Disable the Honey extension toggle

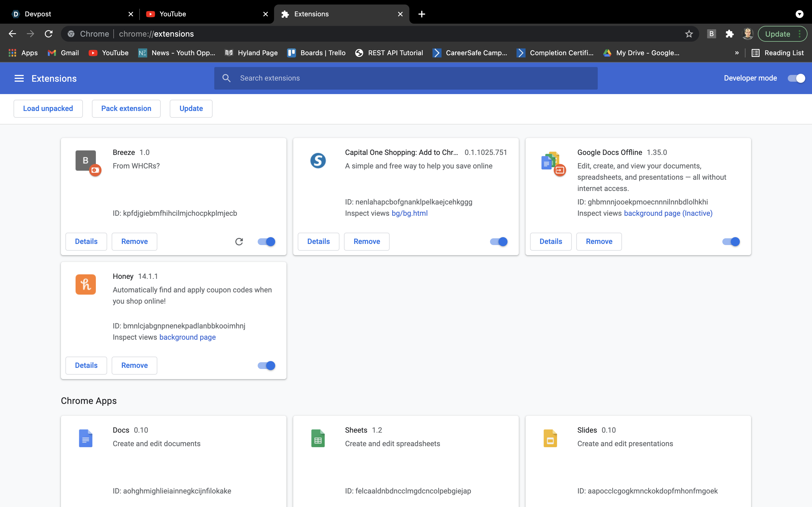point(267,366)
